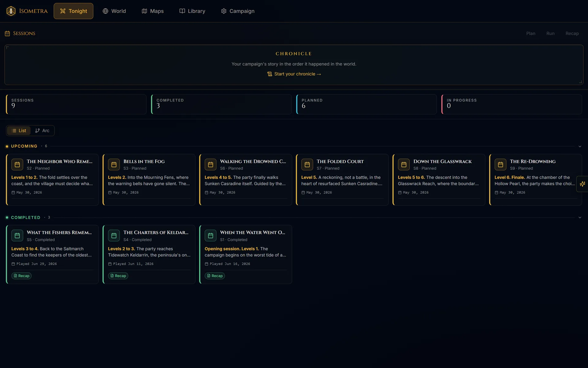Open Recap for session S1
The image size is (588, 368).
[x=215, y=276]
